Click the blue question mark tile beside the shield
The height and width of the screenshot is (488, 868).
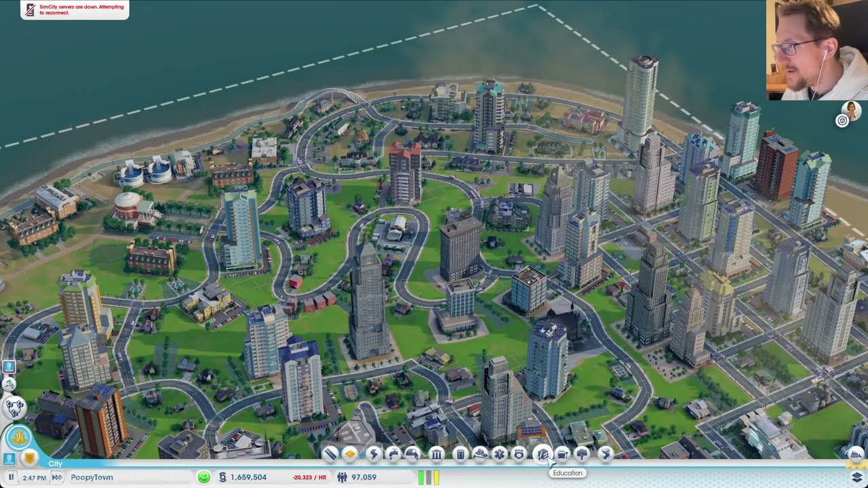(10, 459)
